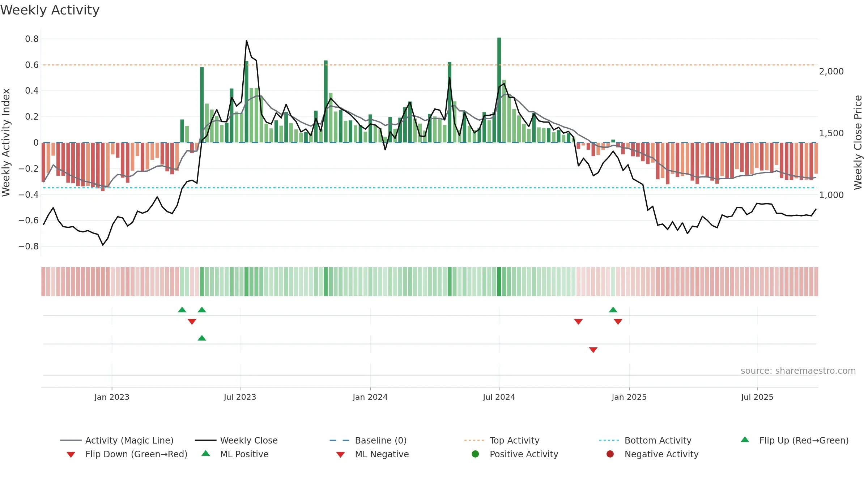Screen dimensions: 868x488
Task: Click the Jan 2025 x-axis label
Action: click(629, 397)
